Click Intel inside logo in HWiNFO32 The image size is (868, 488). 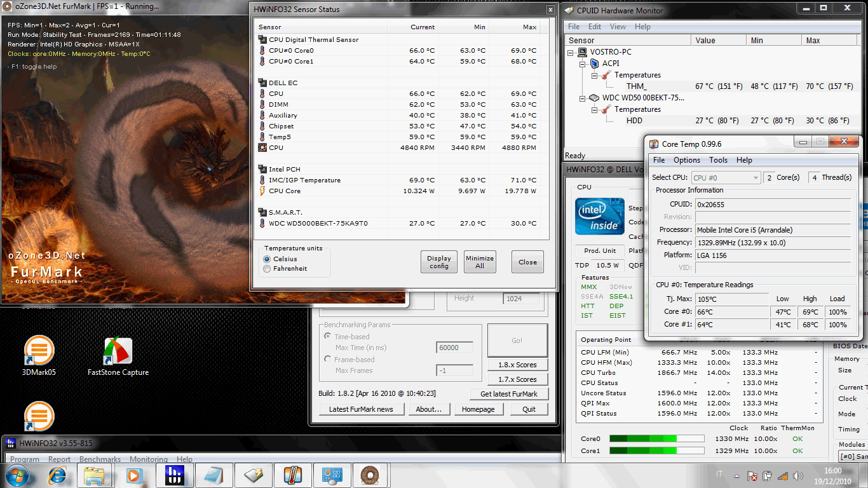pyautogui.click(x=600, y=217)
